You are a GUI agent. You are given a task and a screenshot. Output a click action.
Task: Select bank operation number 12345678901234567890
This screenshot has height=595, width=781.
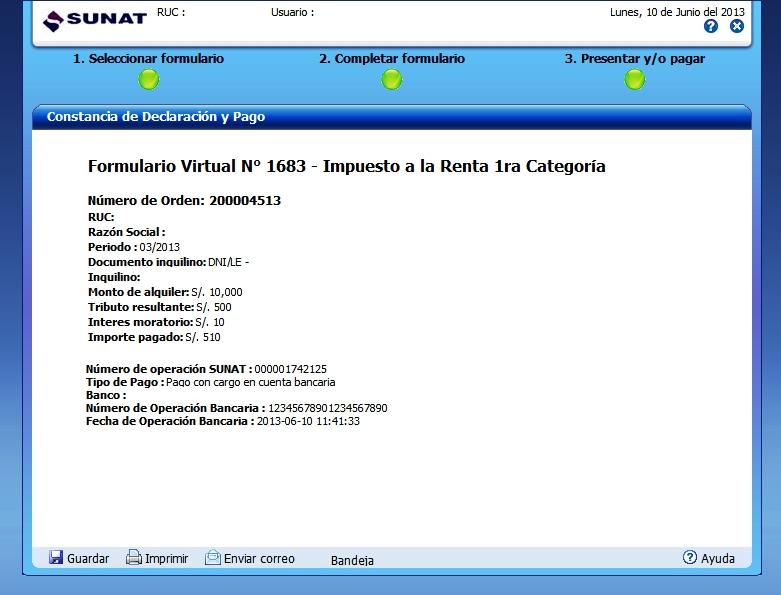point(328,408)
